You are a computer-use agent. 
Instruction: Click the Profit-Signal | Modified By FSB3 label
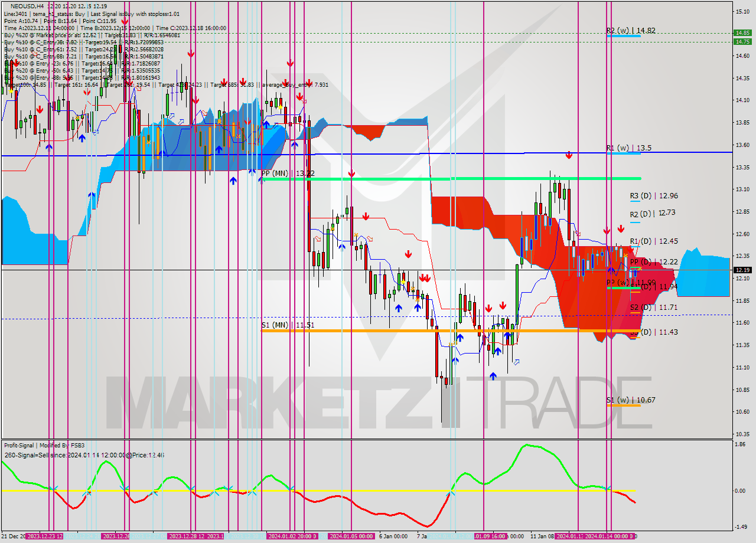44,445
